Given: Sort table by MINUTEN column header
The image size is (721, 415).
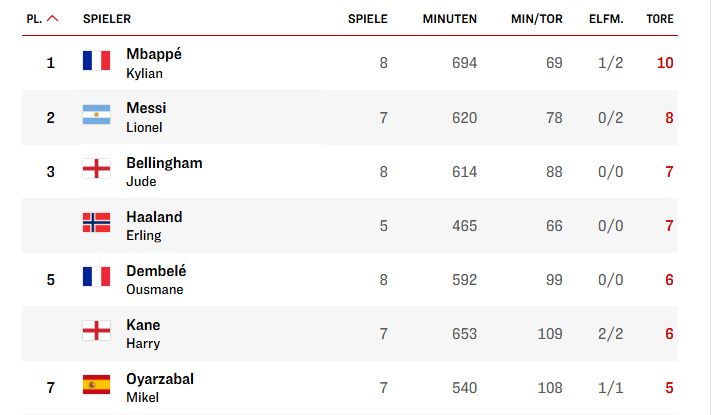Looking at the screenshot, I should (450, 19).
